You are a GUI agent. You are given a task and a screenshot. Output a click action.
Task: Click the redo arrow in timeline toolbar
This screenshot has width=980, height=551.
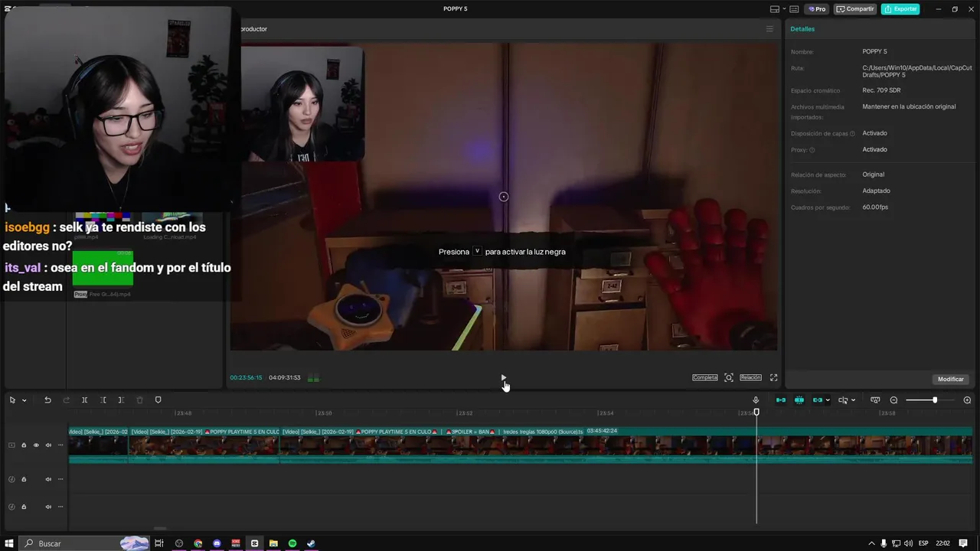click(66, 400)
